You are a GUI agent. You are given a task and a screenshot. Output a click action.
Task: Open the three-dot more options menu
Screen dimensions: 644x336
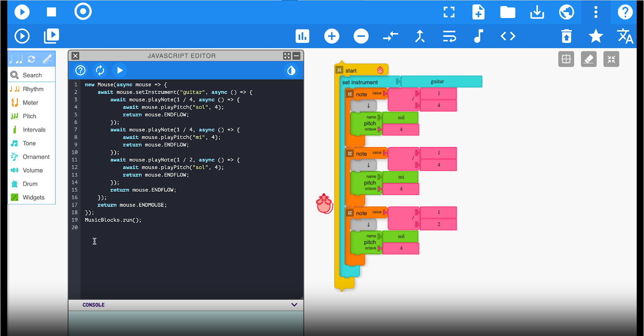[x=596, y=12]
